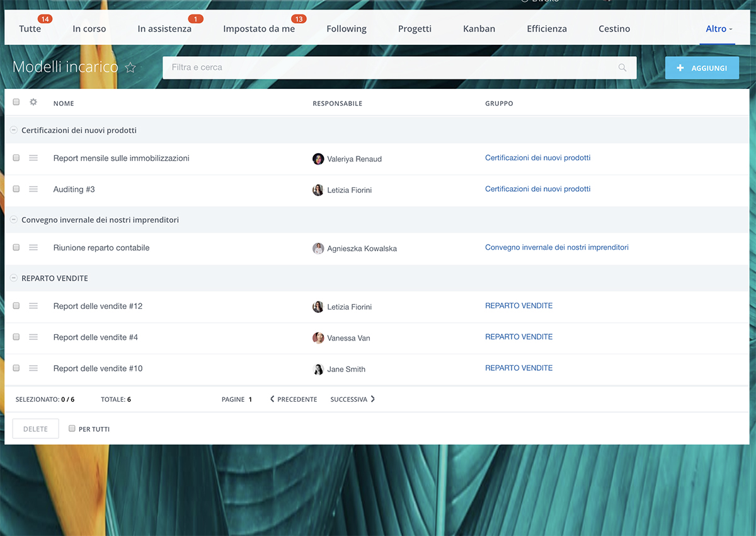Check the Auditing #3 row
Image resolution: width=756 pixels, height=536 pixels.
point(16,189)
